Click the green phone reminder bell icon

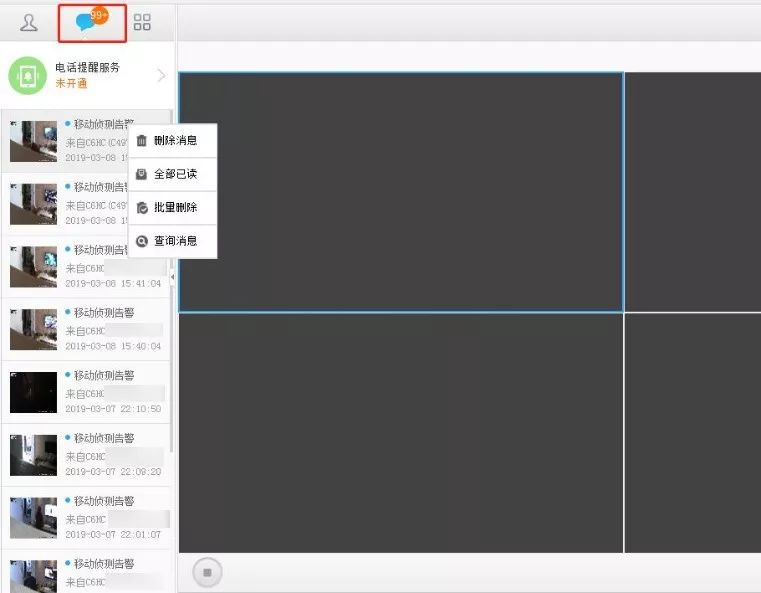pyautogui.click(x=28, y=76)
